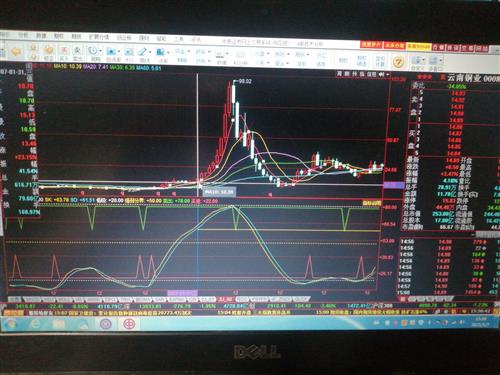Select the red highlighted indicator tab
The height and width of the screenshot is (375, 500).
tap(225, 299)
